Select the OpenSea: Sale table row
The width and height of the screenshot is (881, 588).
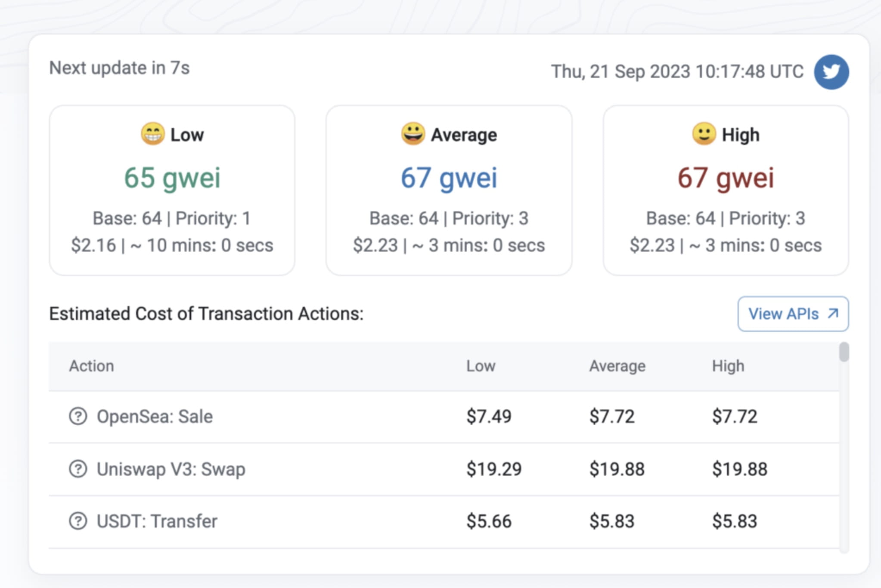[431, 416]
